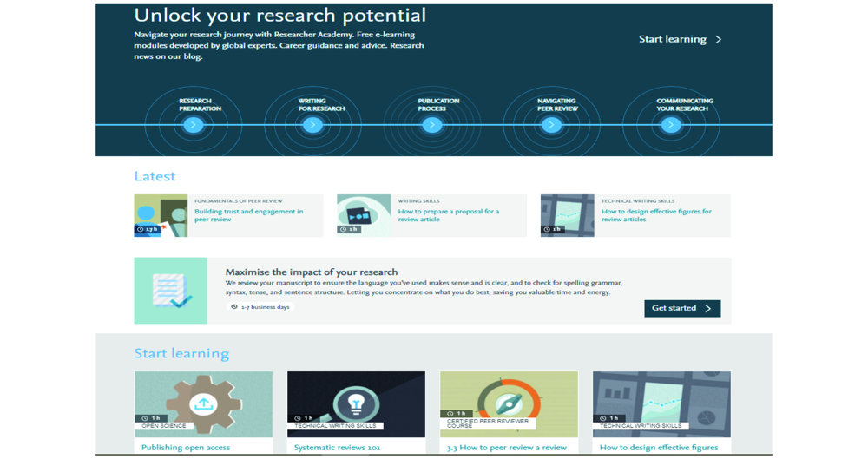Screen dimensions: 868x459
Task: Select the Publication Process arrow circle
Action: [431, 125]
